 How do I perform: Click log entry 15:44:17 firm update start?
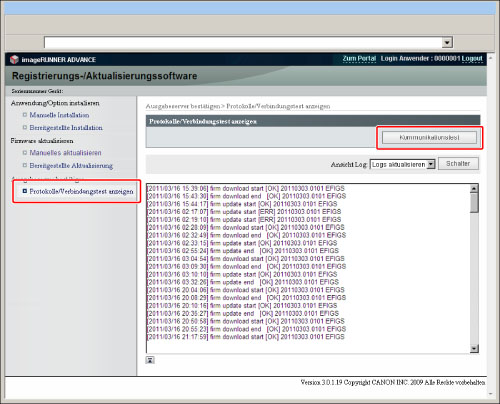[242, 204]
